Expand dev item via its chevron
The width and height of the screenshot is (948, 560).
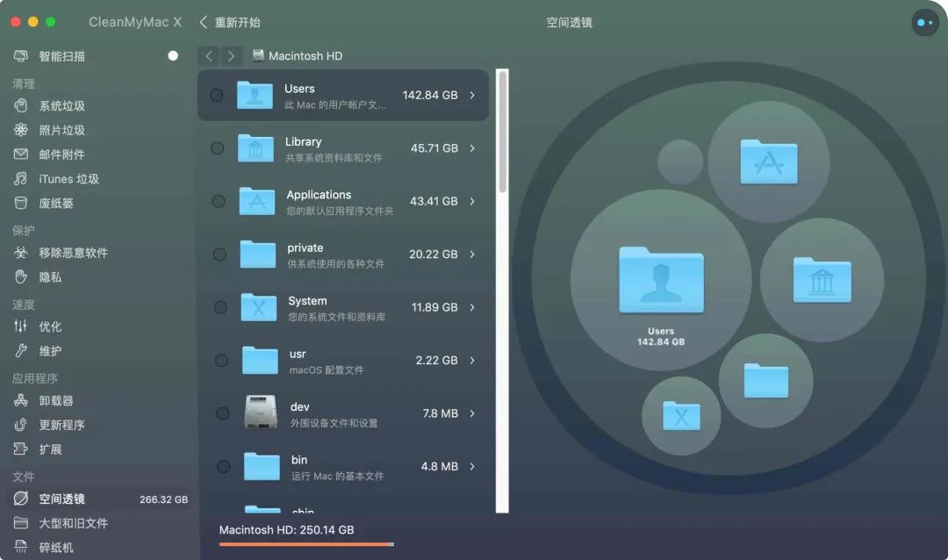pyautogui.click(x=472, y=413)
